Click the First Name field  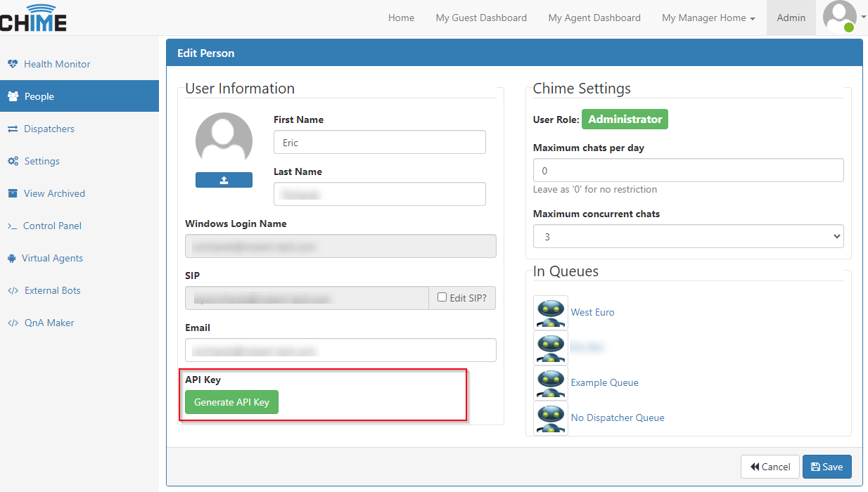(379, 142)
